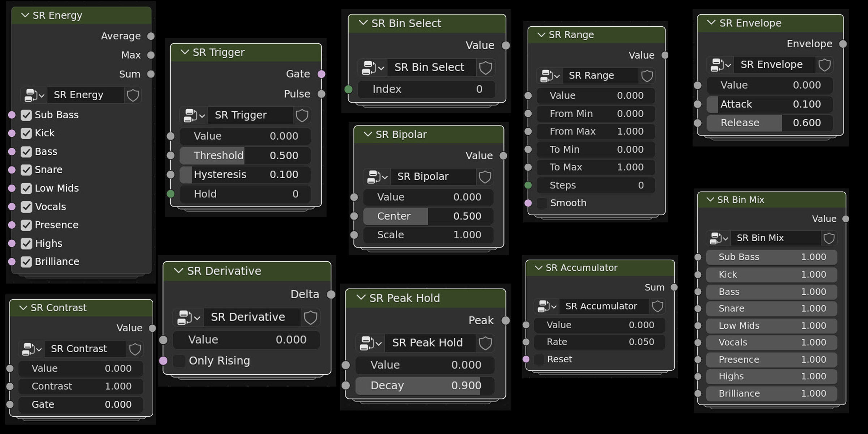The image size is (868, 434).
Task: Uncheck the Sub Bass checkbox in SR Energy
Action: coord(26,115)
